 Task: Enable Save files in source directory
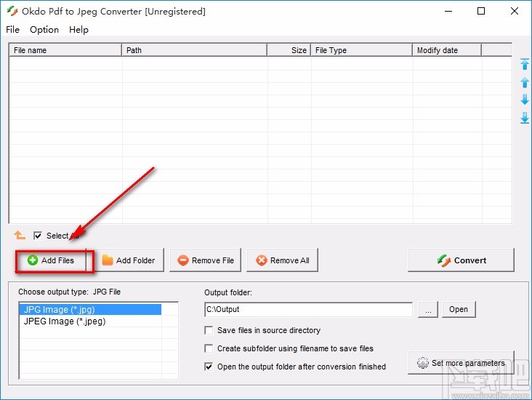click(209, 330)
